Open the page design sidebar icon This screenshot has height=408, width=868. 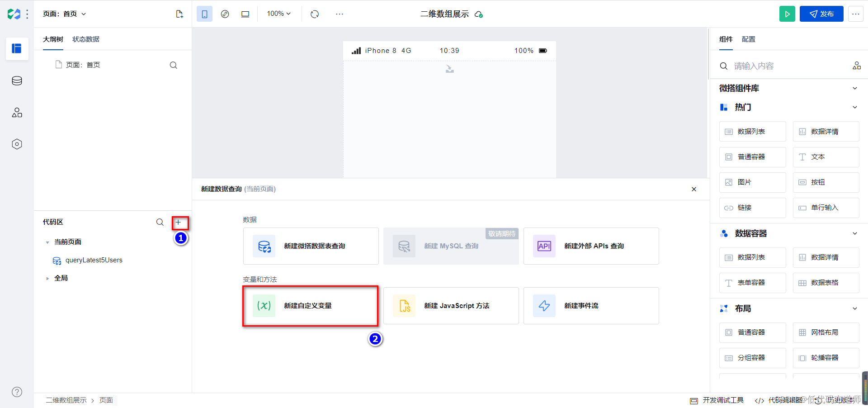point(17,48)
